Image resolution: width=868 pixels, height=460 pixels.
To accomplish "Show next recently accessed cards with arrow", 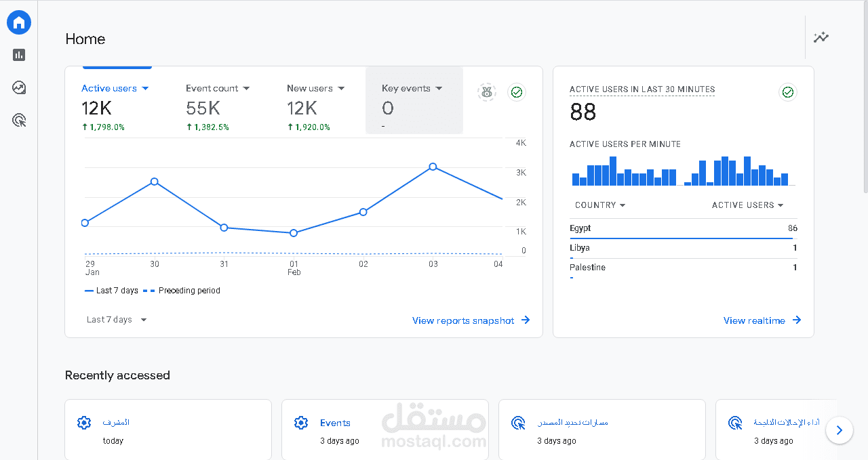I will pos(840,430).
